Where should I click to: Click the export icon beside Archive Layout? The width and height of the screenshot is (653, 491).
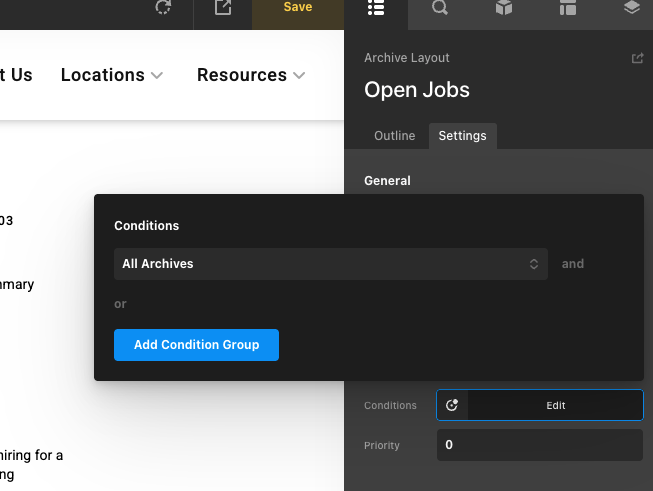coord(637,59)
